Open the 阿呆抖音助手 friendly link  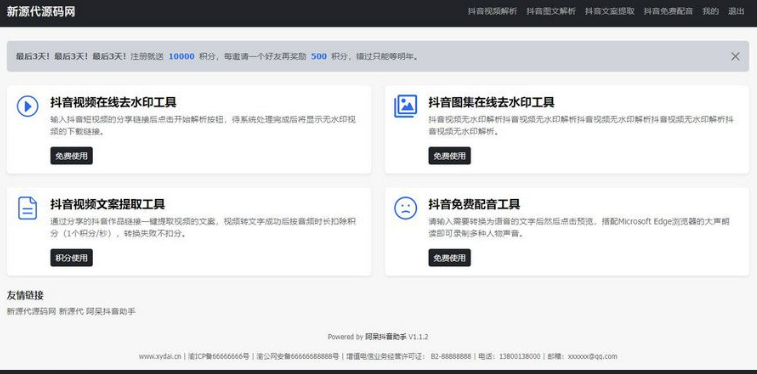click(111, 312)
